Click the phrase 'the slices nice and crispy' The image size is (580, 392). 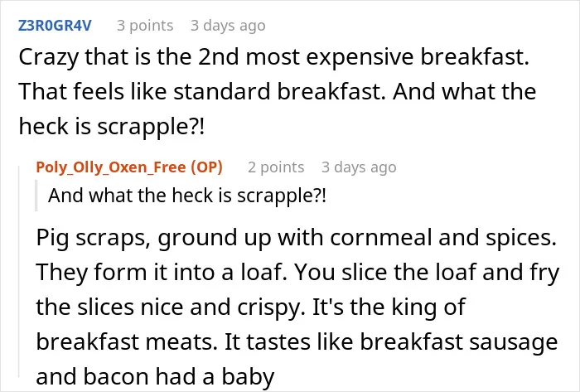[171, 307]
